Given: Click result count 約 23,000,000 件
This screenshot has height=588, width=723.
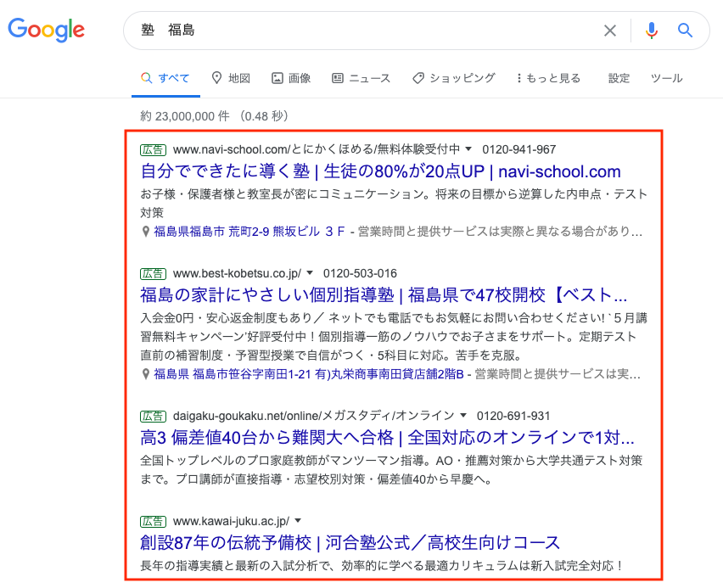Looking at the screenshot, I should [184, 116].
